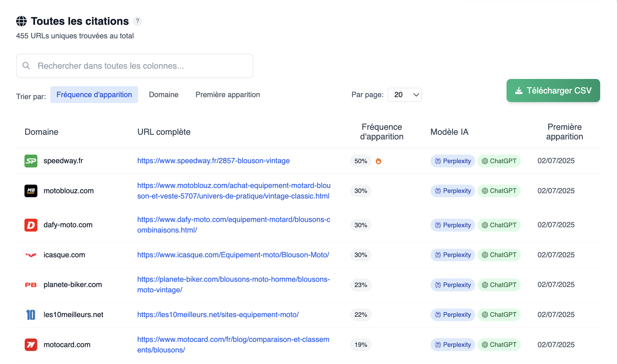Viewport: 617px width, 364px height.
Task: Click the Première apparition column header
Action: [564, 132]
